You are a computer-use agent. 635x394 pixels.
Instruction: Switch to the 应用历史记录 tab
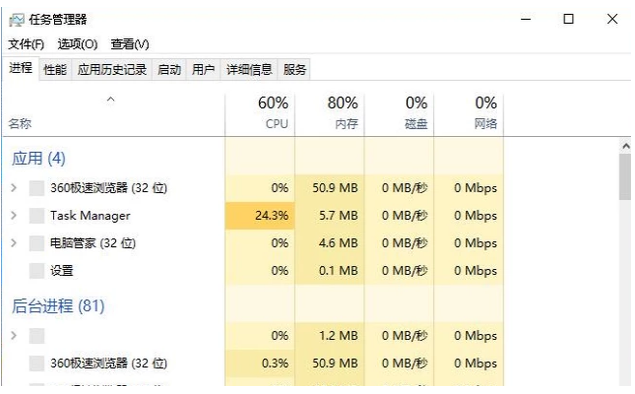coord(112,70)
